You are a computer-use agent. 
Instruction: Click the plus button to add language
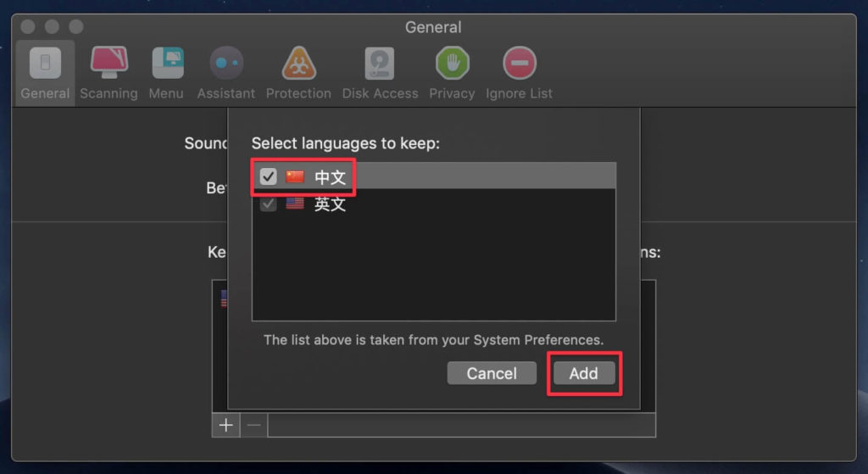click(225, 425)
